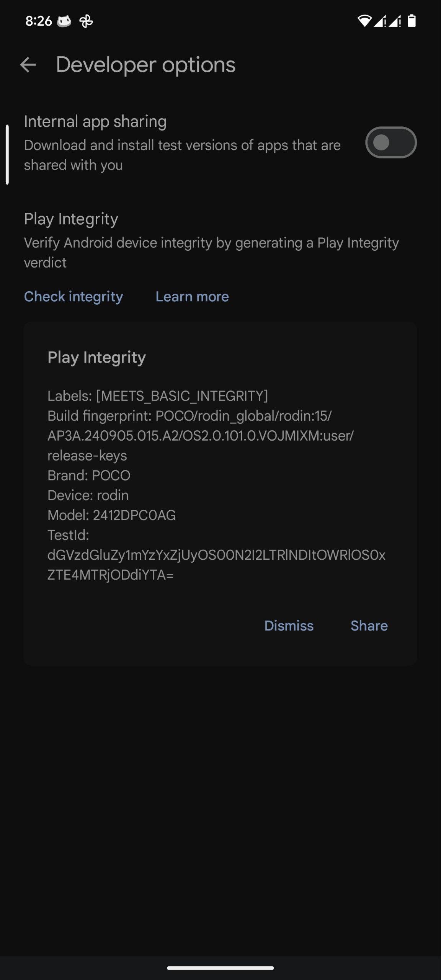Screen dimensions: 441x980
Task: Tap the MEETS_BASIC_INTEGRITY labels line
Action: pos(158,396)
